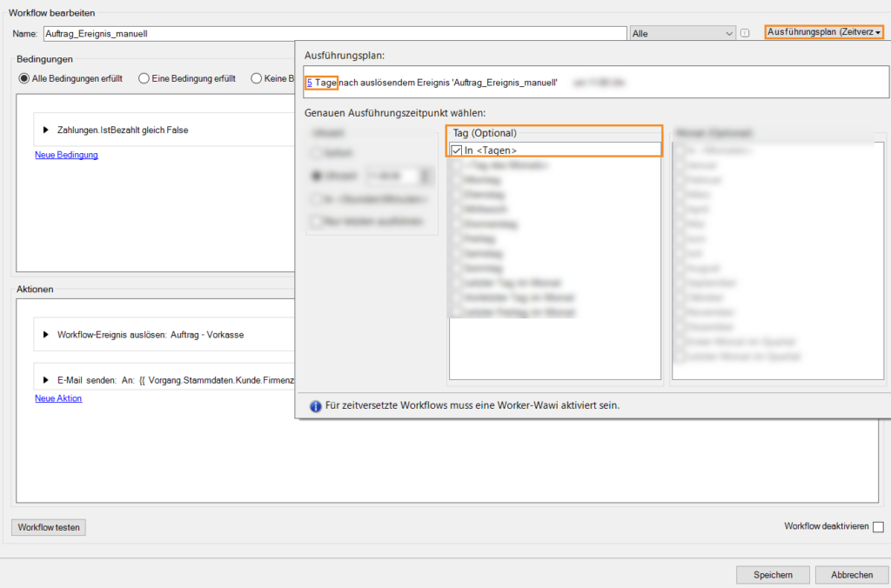Click the Abbrechen button
The height and width of the screenshot is (588, 891).
point(851,575)
